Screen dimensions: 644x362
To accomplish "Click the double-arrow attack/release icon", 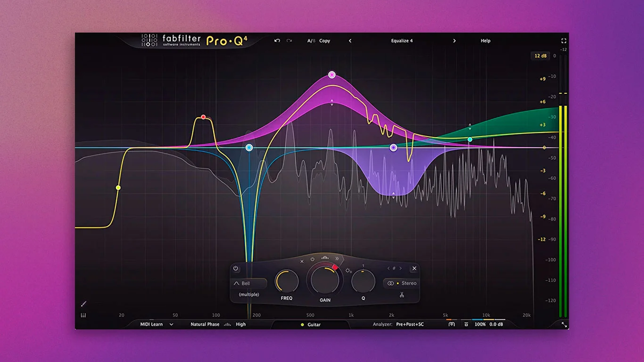I will click(x=337, y=258).
